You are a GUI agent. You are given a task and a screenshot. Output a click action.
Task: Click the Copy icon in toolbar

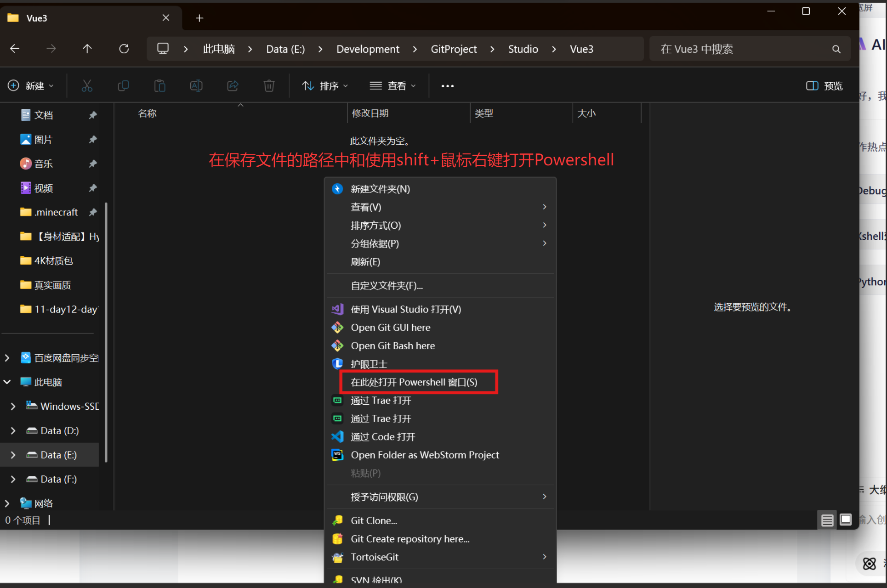click(x=123, y=86)
